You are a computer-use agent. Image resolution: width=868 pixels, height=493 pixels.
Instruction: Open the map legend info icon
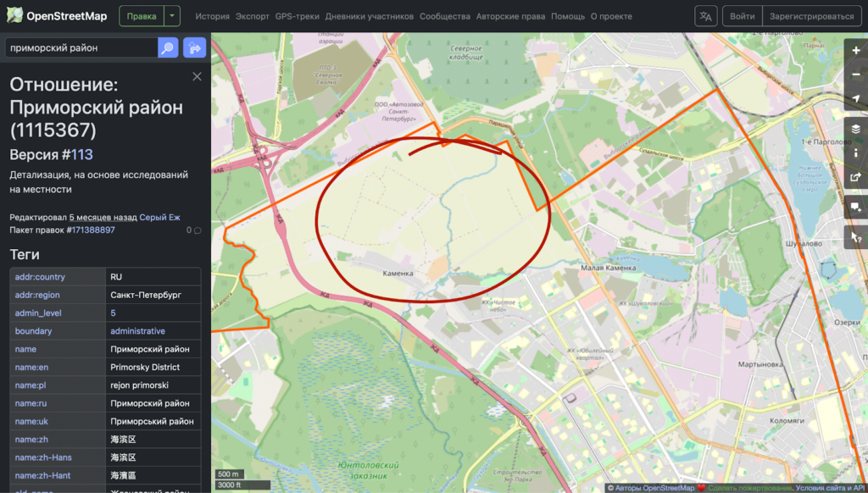856,153
